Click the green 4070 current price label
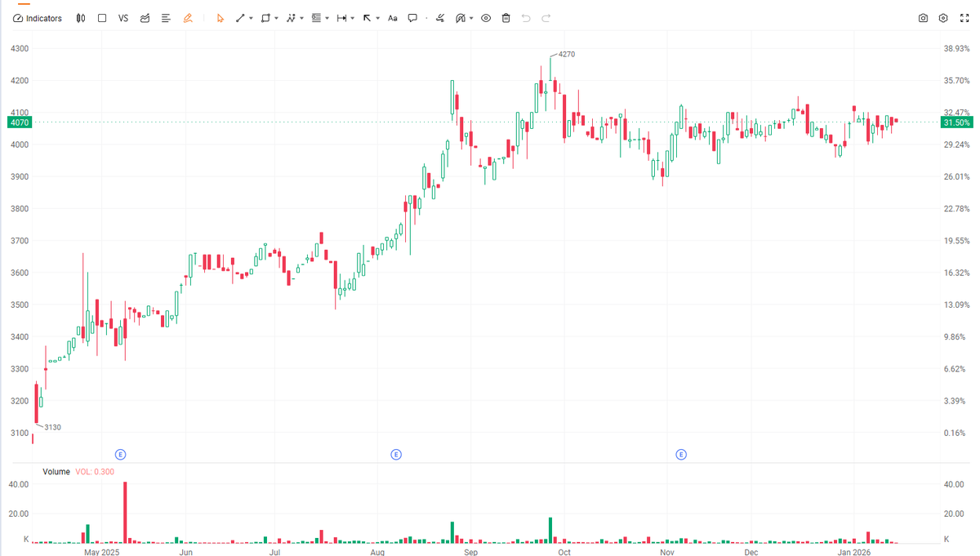The width and height of the screenshot is (980, 556). pyautogui.click(x=20, y=122)
